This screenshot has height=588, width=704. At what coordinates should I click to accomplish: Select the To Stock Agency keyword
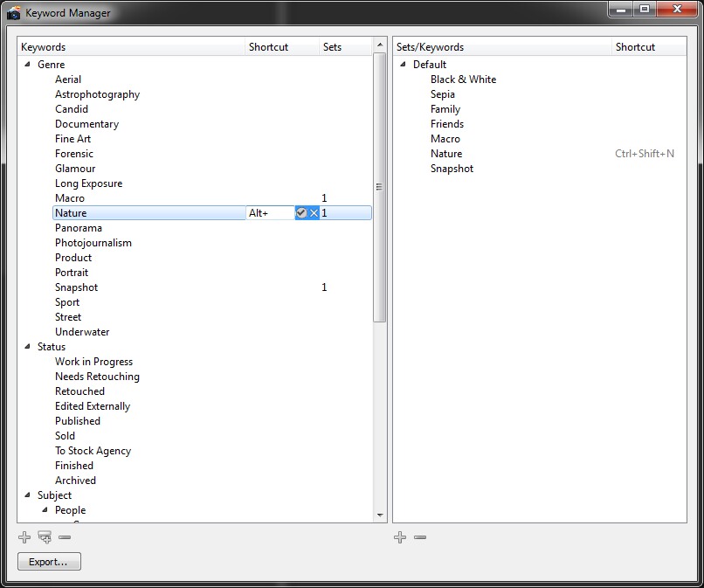[x=93, y=451]
